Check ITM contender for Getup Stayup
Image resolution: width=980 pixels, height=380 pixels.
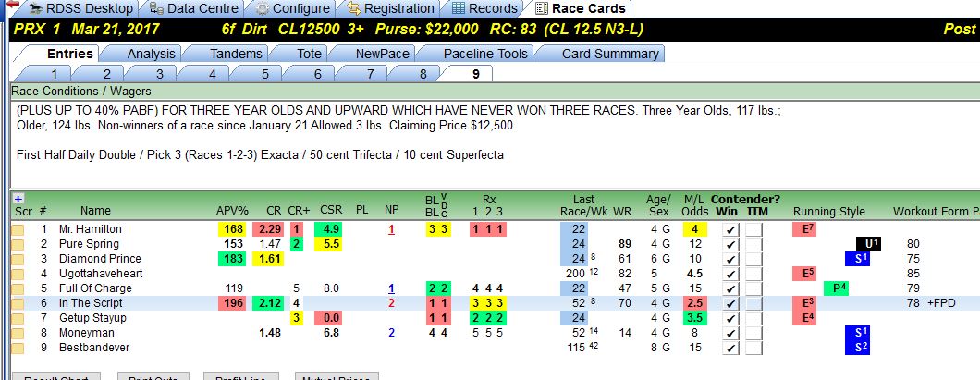pyautogui.click(x=754, y=318)
